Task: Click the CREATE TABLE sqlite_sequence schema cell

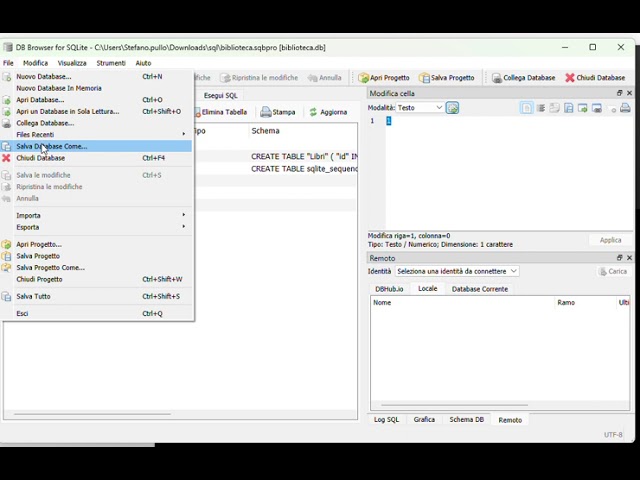Action: pyautogui.click(x=304, y=169)
